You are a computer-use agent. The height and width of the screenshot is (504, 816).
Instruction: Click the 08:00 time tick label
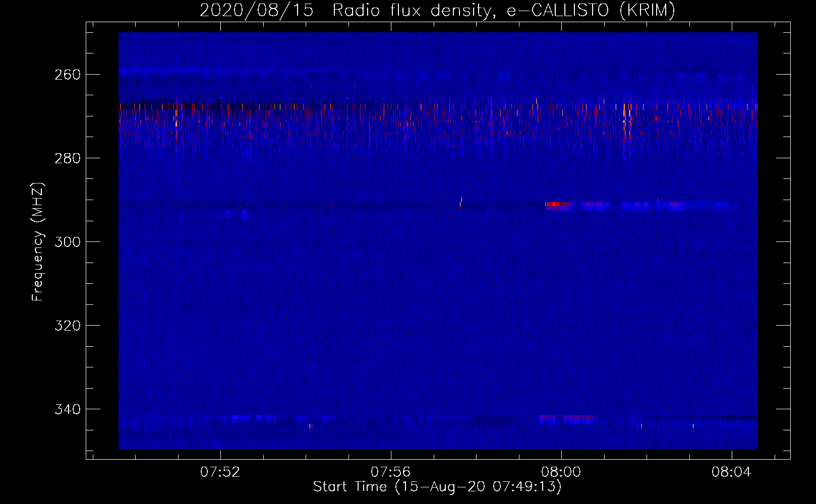pos(561,472)
